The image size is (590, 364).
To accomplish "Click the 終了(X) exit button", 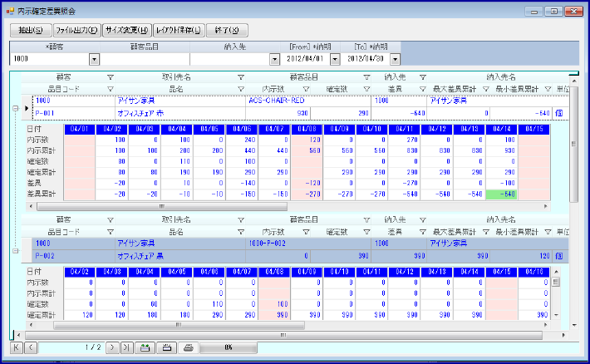I will tap(227, 30).
